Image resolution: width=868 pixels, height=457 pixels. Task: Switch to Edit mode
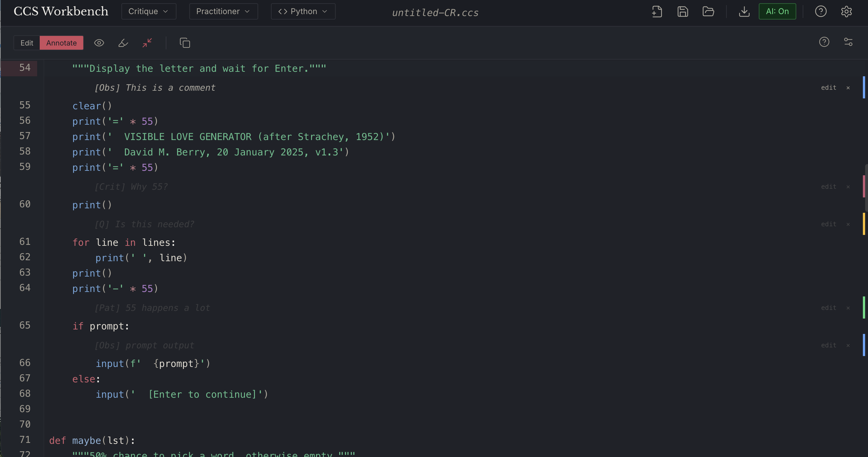pyautogui.click(x=27, y=43)
